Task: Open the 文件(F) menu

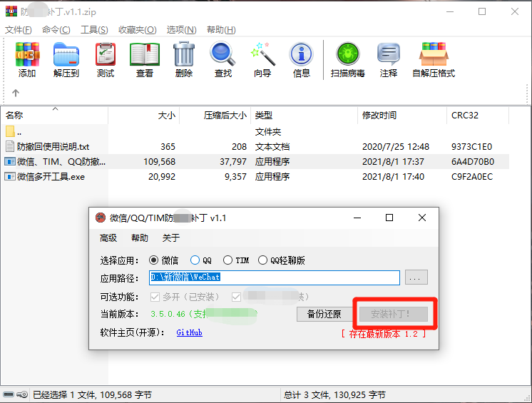Action: (x=19, y=30)
